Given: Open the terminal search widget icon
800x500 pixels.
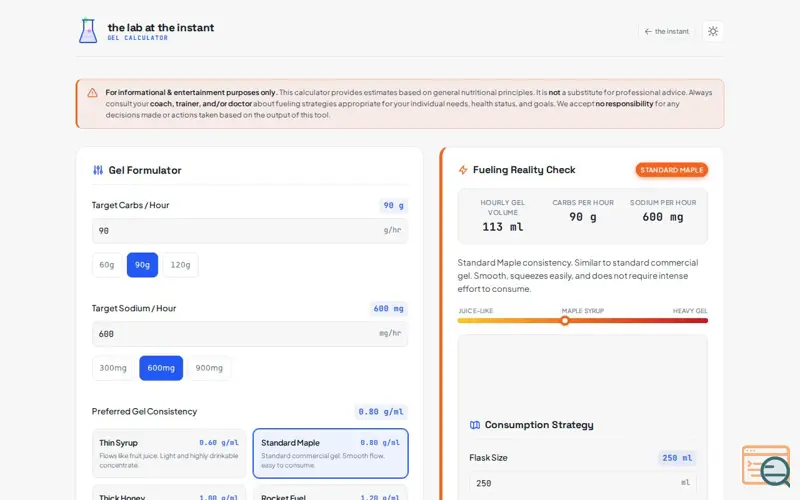Looking at the screenshot, I should [766, 466].
